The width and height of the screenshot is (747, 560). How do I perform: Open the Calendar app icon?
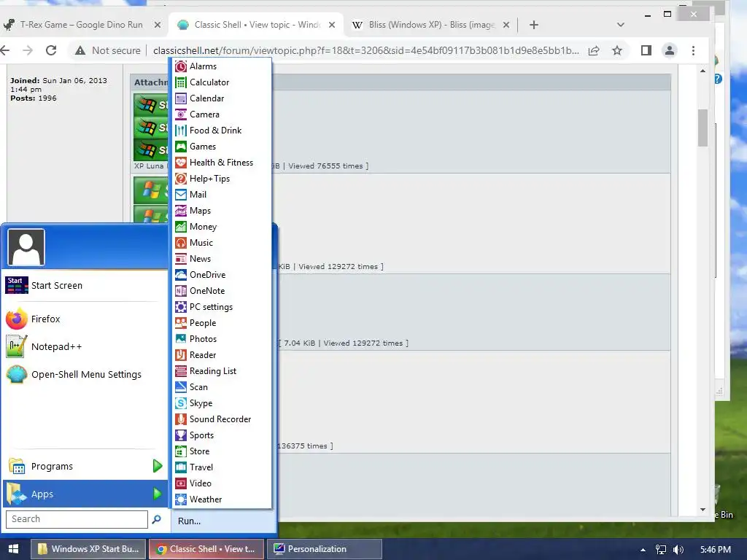(x=181, y=98)
